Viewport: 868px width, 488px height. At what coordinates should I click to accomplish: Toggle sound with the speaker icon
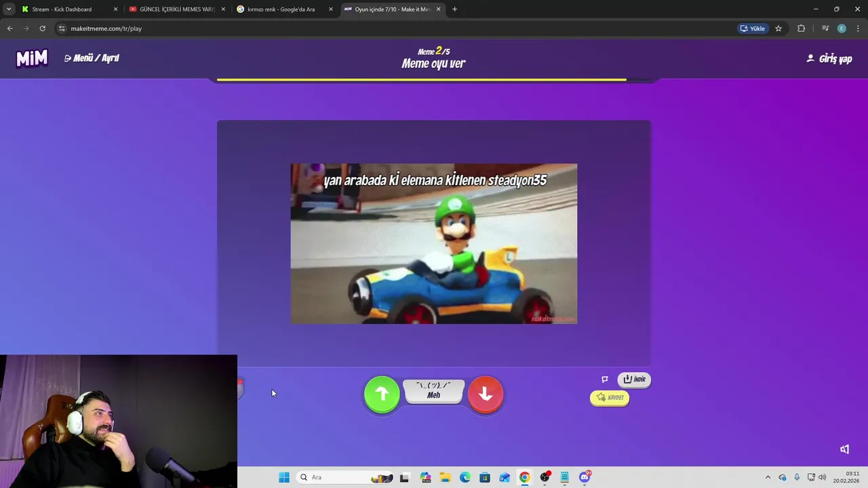coord(844,449)
